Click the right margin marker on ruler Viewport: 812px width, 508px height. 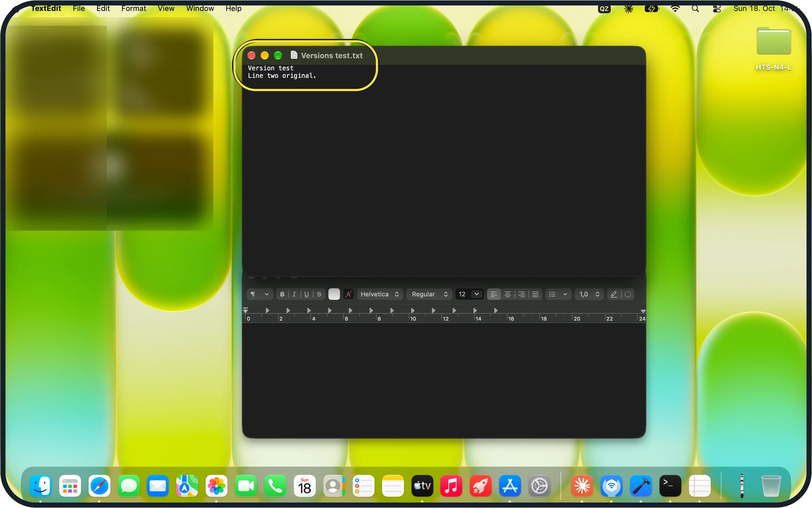643,311
